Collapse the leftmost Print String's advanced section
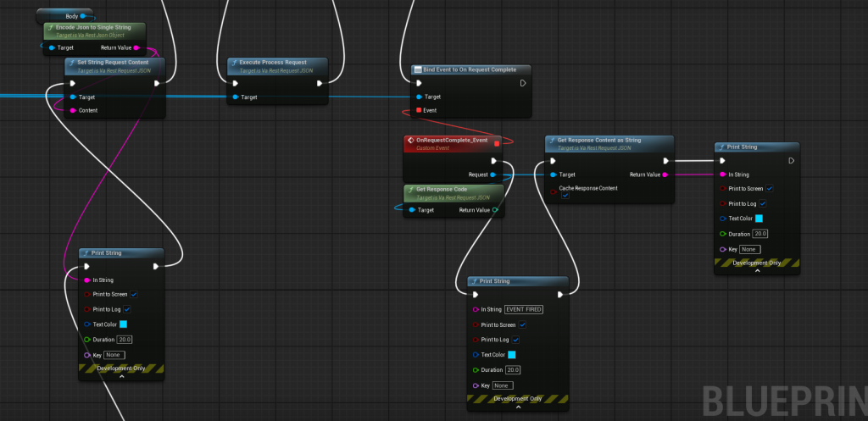The height and width of the screenshot is (421, 868). (121, 377)
